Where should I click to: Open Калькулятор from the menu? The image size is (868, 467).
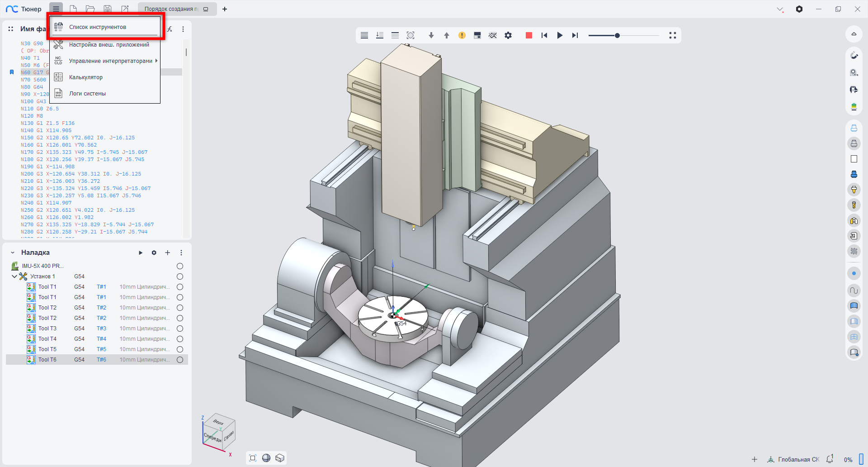click(86, 77)
